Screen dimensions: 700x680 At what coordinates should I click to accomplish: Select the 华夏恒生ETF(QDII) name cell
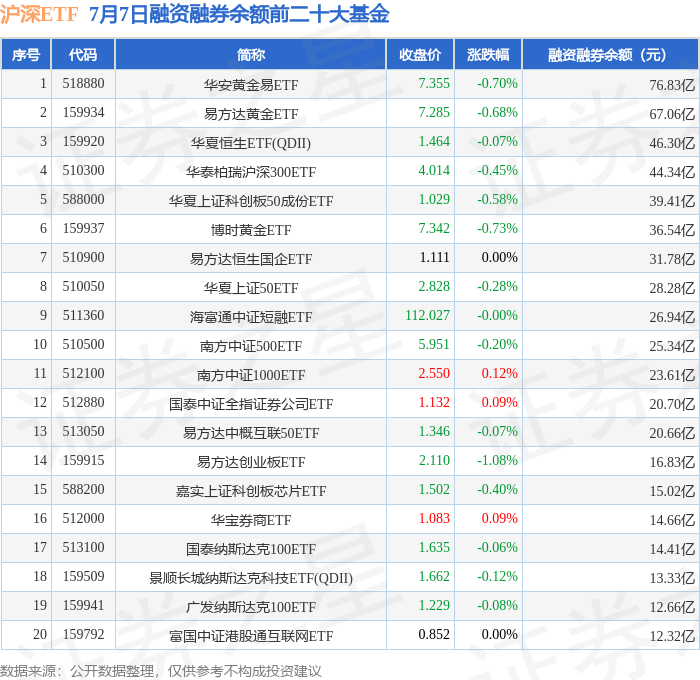click(x=250, y=143)
